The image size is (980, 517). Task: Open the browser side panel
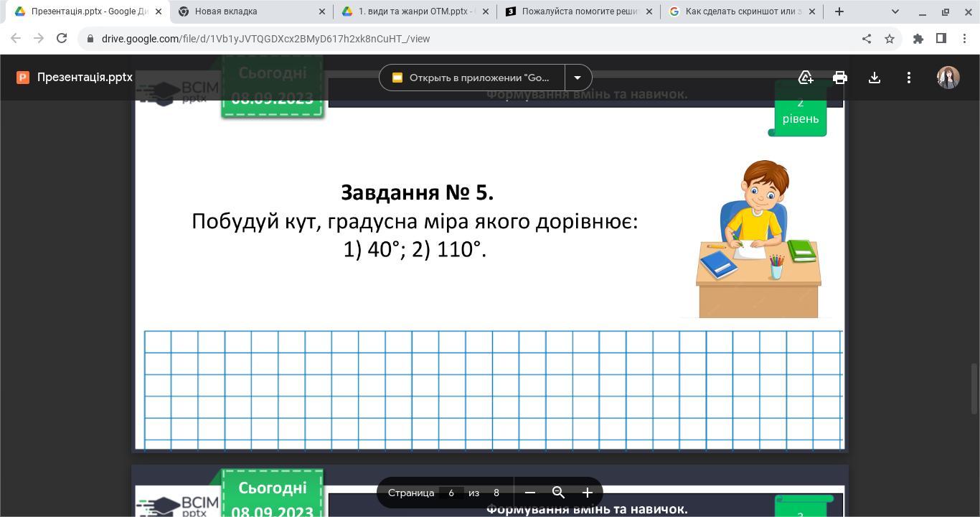click(x=941, y=39)
